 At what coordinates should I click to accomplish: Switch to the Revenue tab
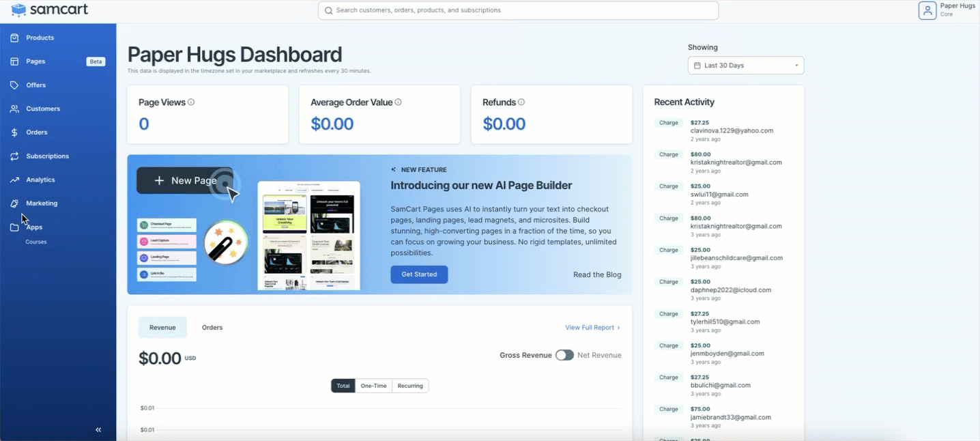pyautogui.click(x=162, y=328)
